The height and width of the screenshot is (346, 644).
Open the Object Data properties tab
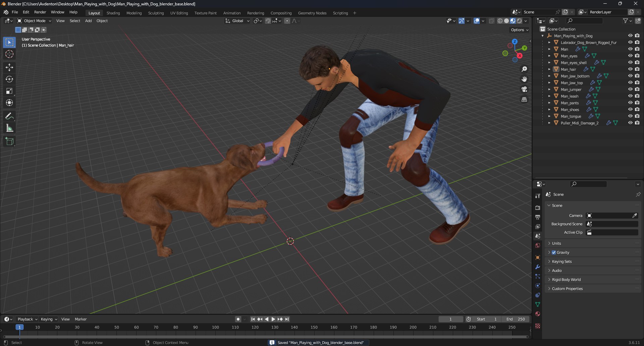[538, 304]
